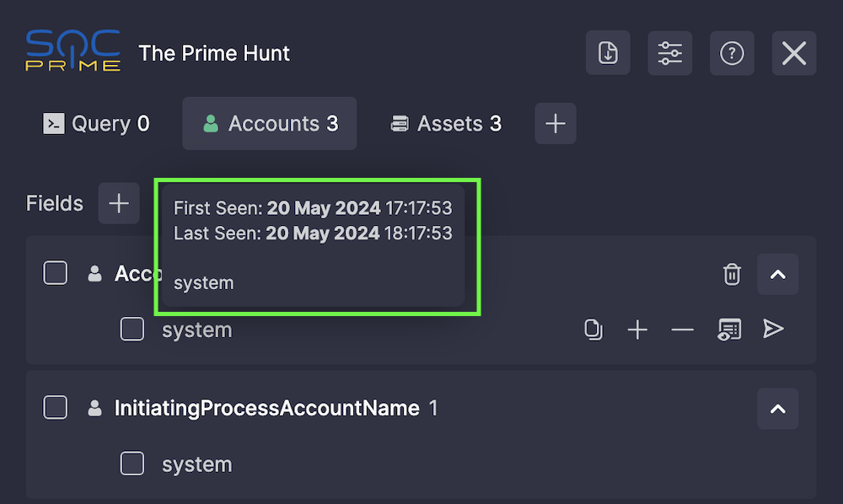Tick the system checkbox in first field group
Viewport: 843px width, 504px height.
point(132,329)
